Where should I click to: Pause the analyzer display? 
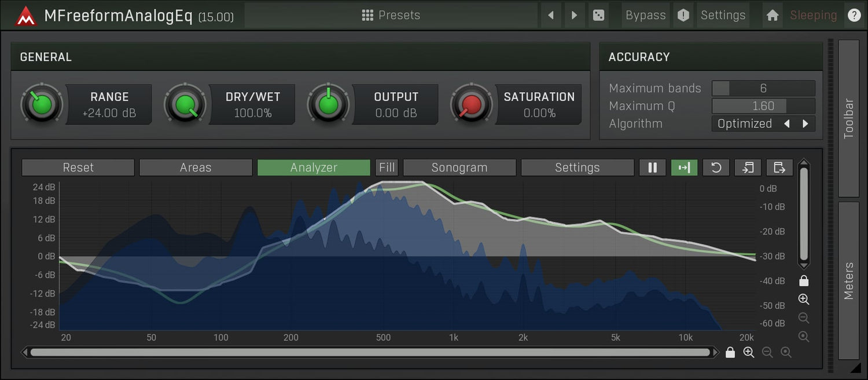[653, 167]
